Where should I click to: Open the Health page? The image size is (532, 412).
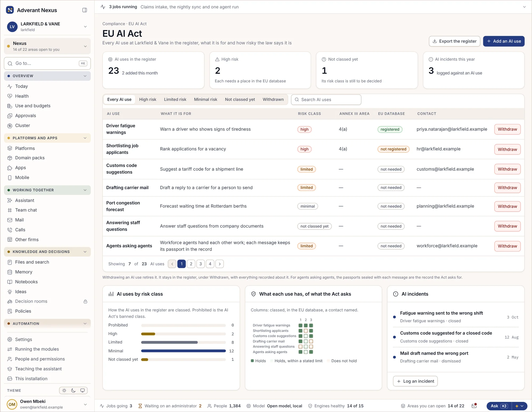click(47, 96)
